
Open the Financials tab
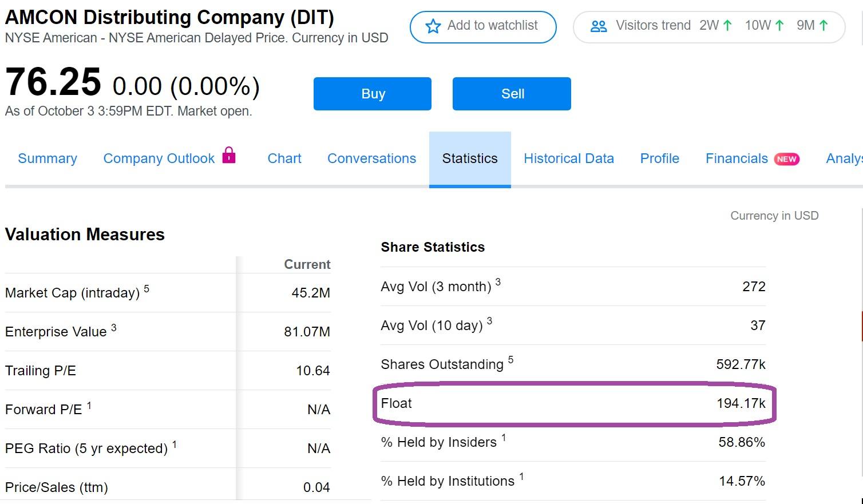pyautogui.click(x=737, y=158)
